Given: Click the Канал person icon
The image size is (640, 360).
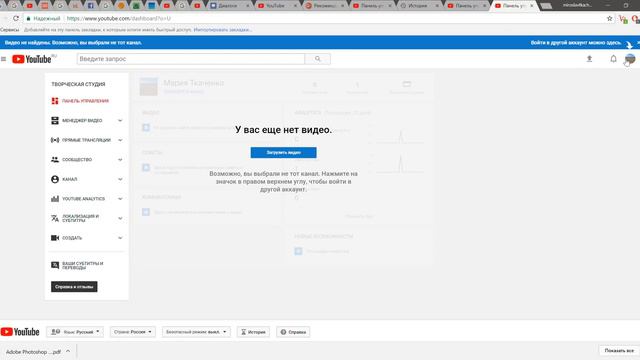Looking at the screenshot, I should click(x=55, y=179).
